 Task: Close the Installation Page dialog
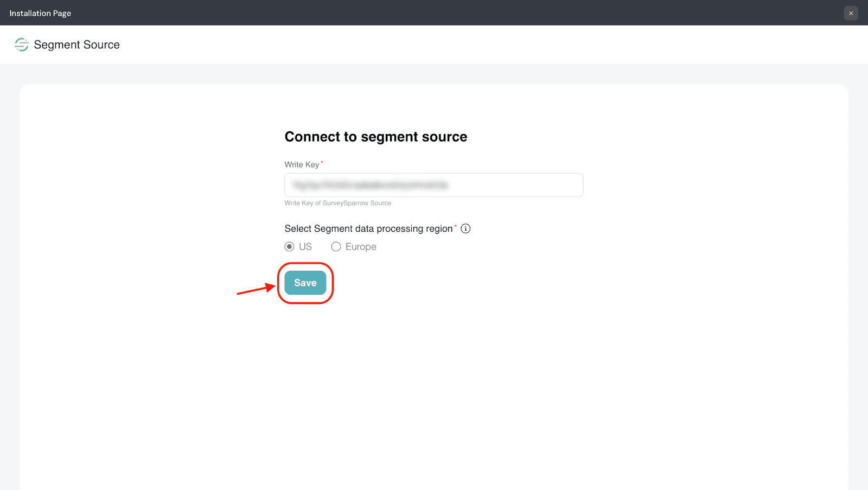851,13
